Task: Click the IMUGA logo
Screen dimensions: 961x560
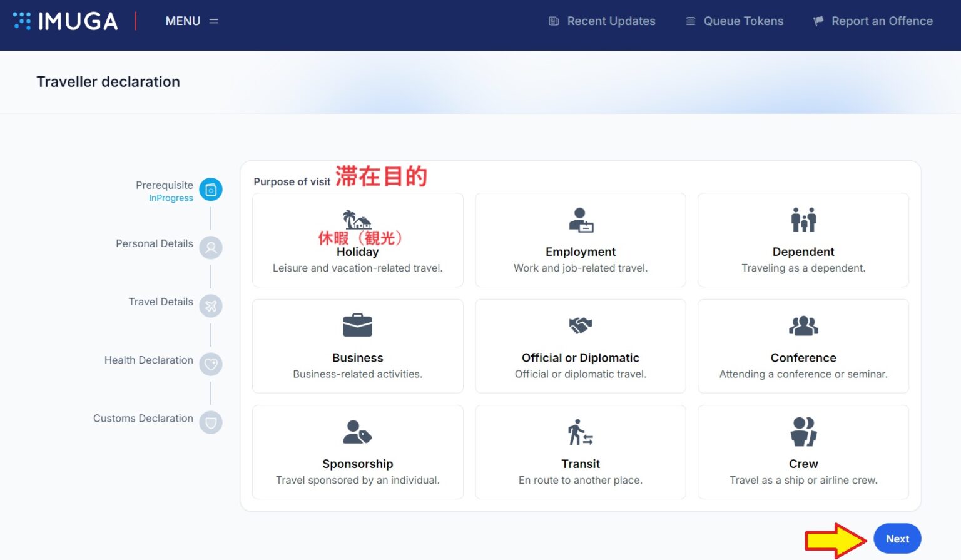Action: [66, 21]
